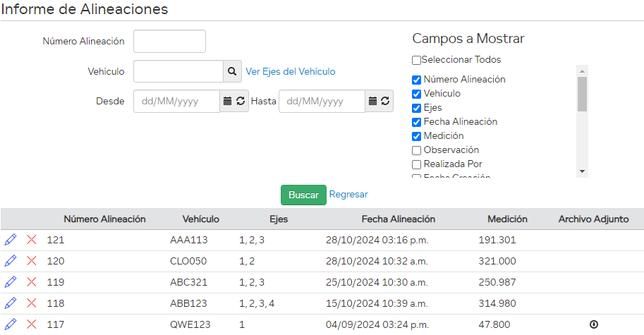This screenshot has width=644, height=335.
Task: Open the Desde date calendar picker
Action: (x=227, y=101)
